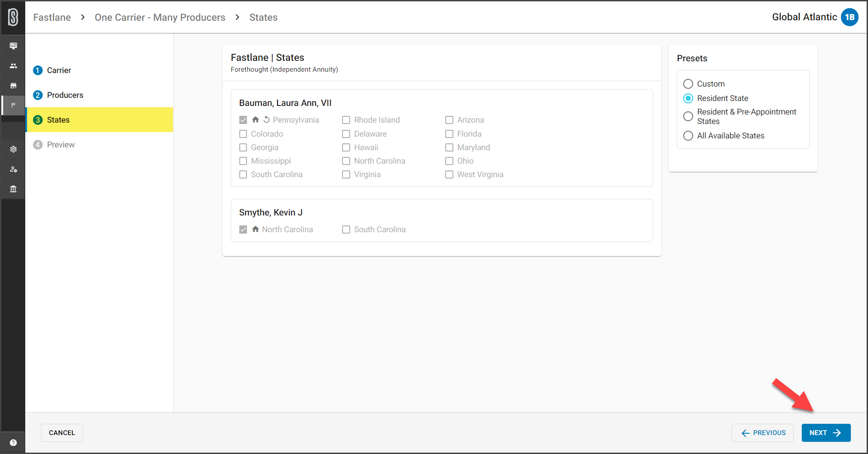Check Florida checkbox
The width and height of the screenshot is (868, 454).
(x=449, y=134)
